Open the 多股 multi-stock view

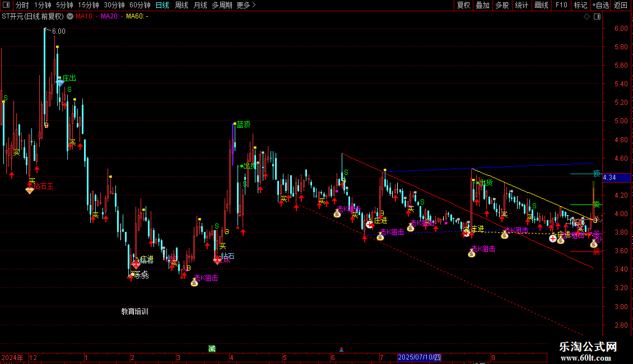(502, 5)
